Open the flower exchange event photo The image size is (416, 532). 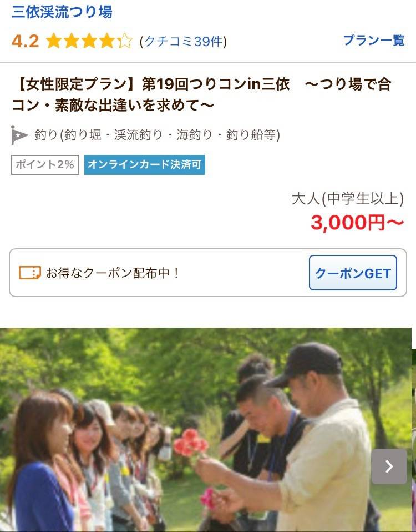206,429
